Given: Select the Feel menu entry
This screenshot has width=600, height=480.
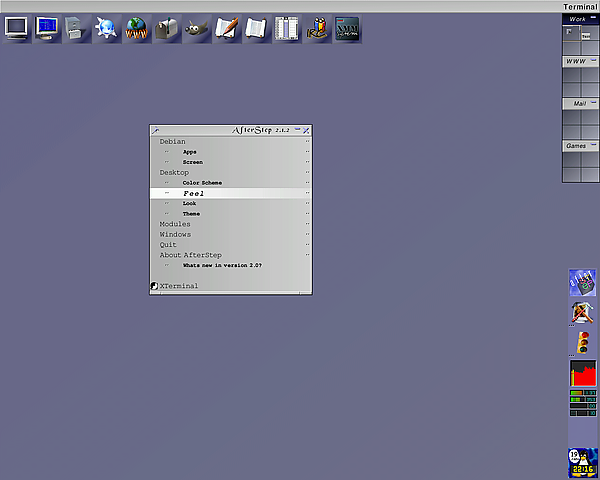Looking at the screenshot, I should tap(194, 193).
